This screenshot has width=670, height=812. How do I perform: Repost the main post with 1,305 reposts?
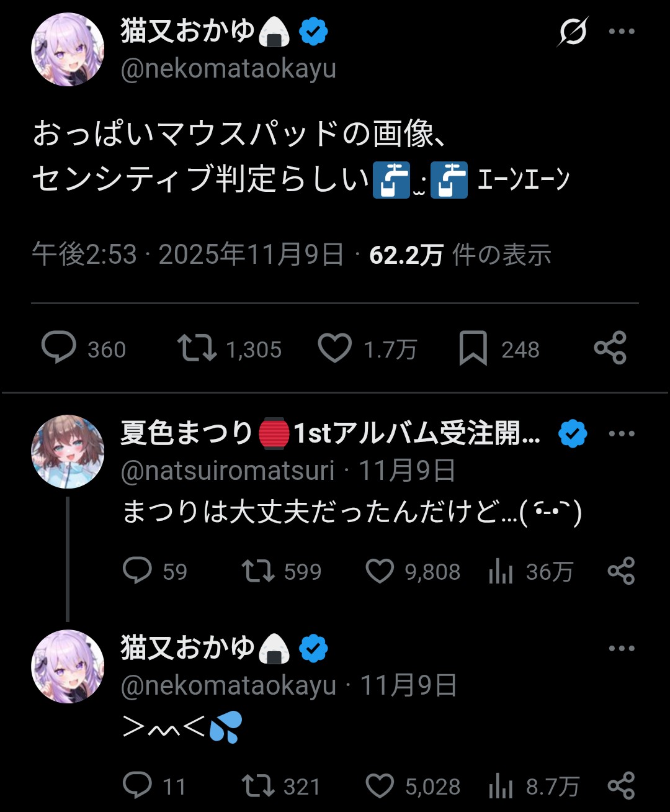[197, 348]
